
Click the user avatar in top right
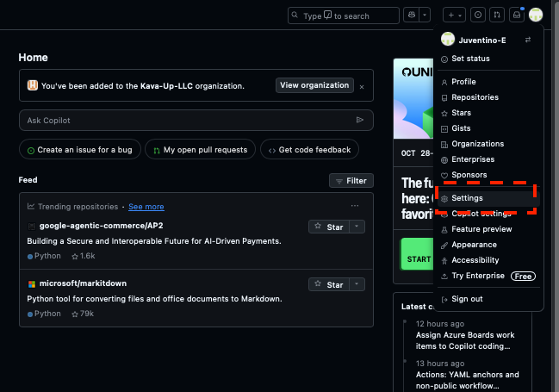click(536, 16)
